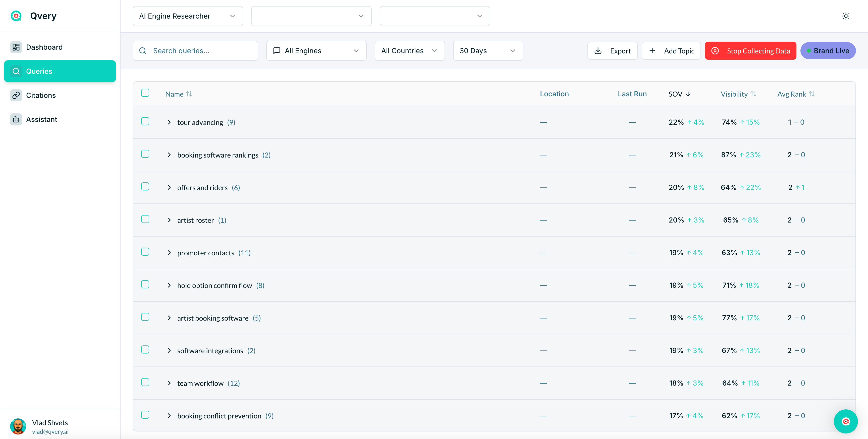The width and height of the screenshot is (868, 439).
Task: Tick the artist roster row checkbox
Action: click(145, 219)
